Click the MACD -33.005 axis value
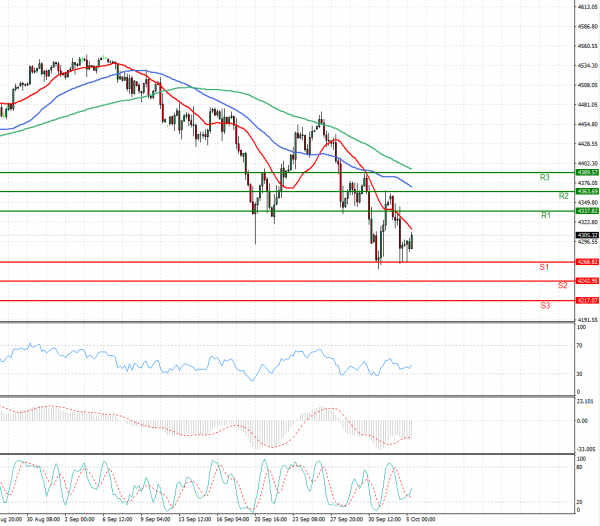 pos(586,449)
